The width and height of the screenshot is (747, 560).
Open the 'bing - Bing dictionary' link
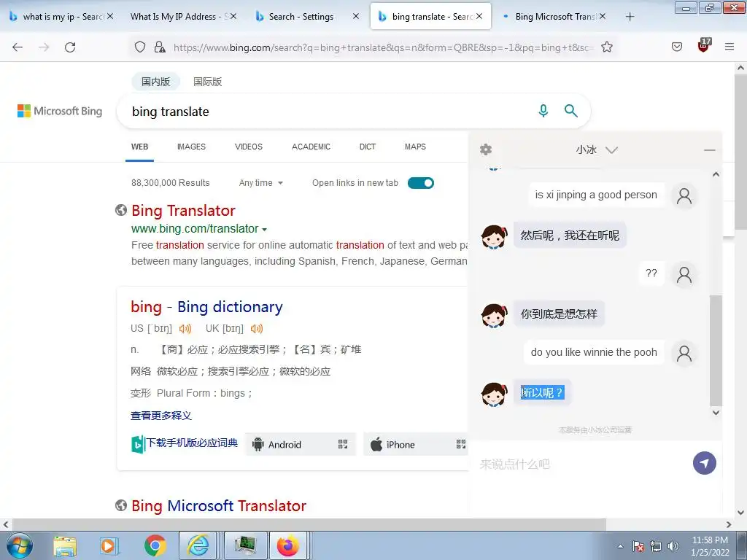point(206,307)
